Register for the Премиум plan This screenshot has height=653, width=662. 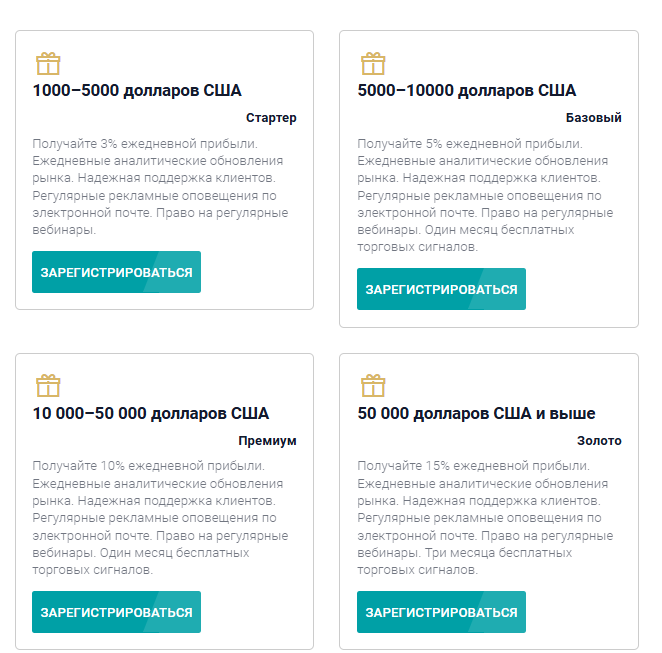[x=117, y=612]
